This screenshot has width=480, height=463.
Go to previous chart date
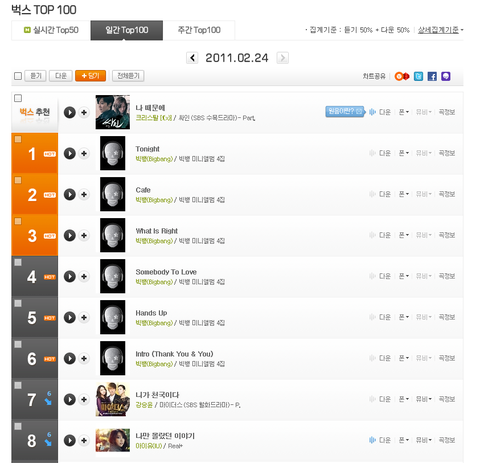click(x=192, y=58)
